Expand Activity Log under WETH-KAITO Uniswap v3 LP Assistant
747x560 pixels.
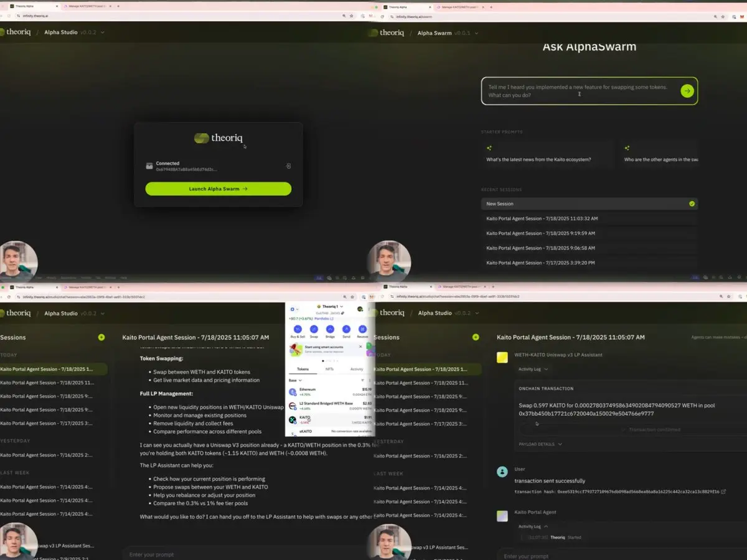coord(533,369)
